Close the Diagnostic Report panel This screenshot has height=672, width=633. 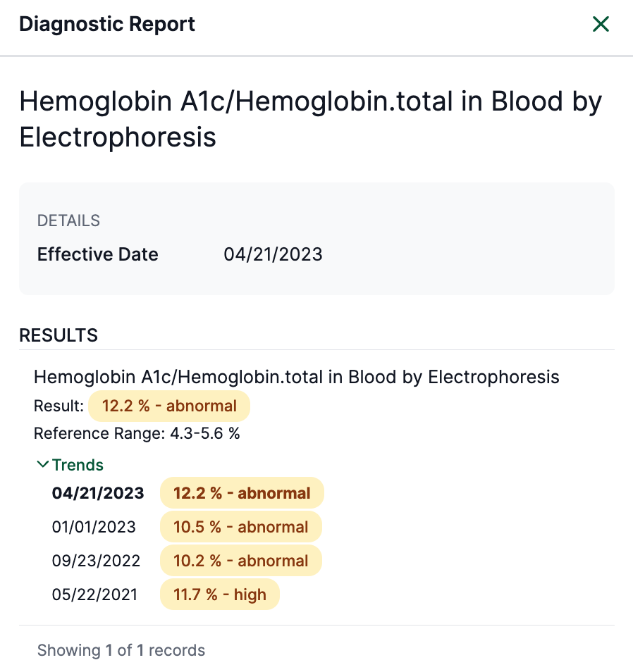pyautogui.click(x=601, y=25)
